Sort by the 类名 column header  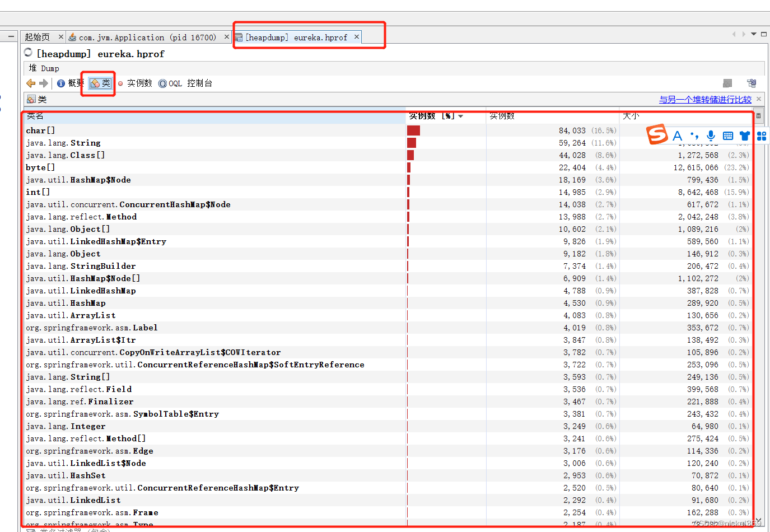(x=216, y=116)
